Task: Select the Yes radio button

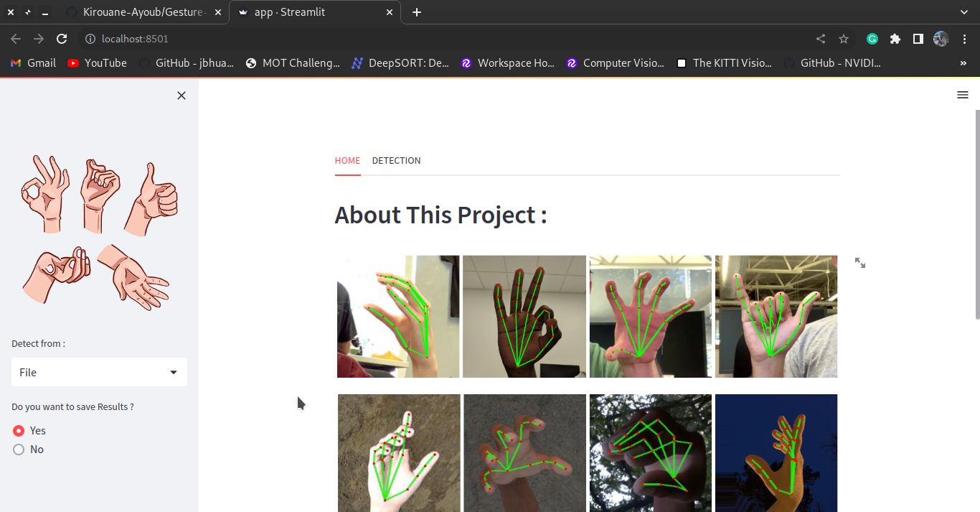Action: point(19,430)
